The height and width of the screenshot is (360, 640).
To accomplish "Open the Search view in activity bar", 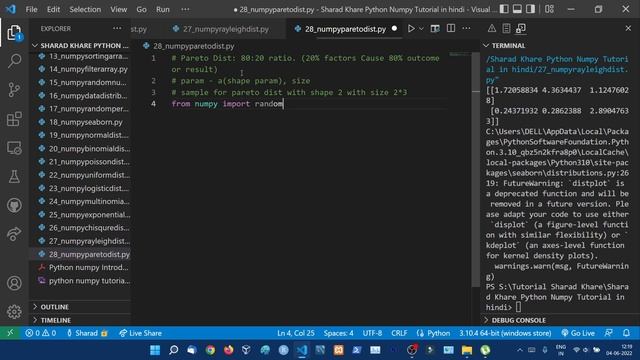I will [14, 61].
